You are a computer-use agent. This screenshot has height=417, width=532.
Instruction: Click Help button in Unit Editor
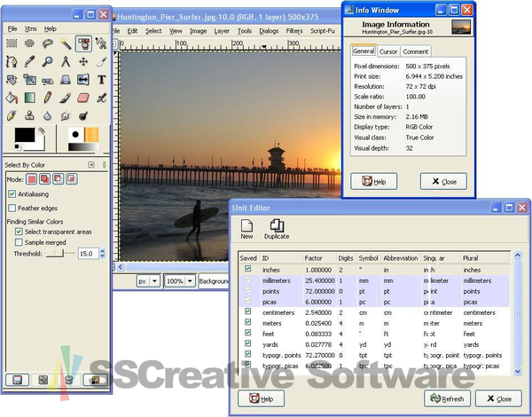[x=261, y=398]
